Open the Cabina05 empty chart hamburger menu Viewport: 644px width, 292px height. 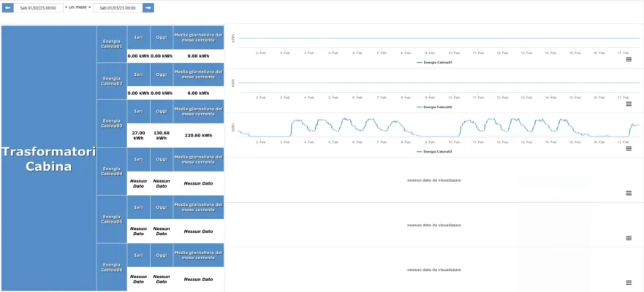click(x=628, y=238)
